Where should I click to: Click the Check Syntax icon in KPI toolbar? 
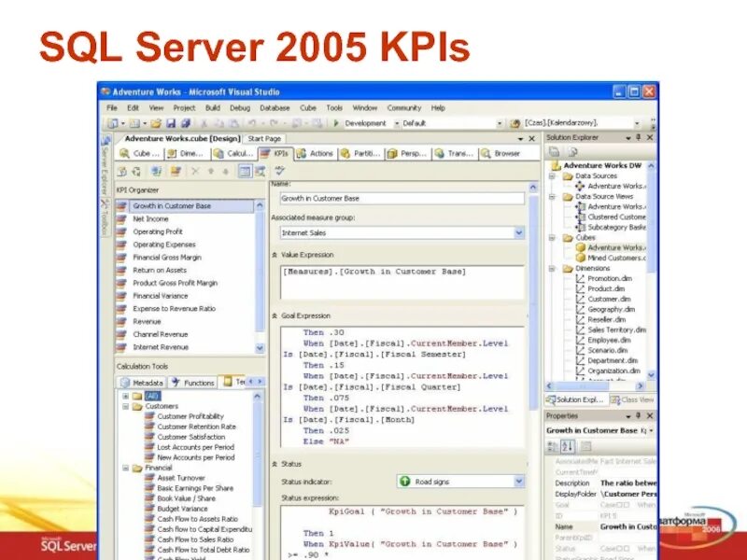click(x=279, y=171)
